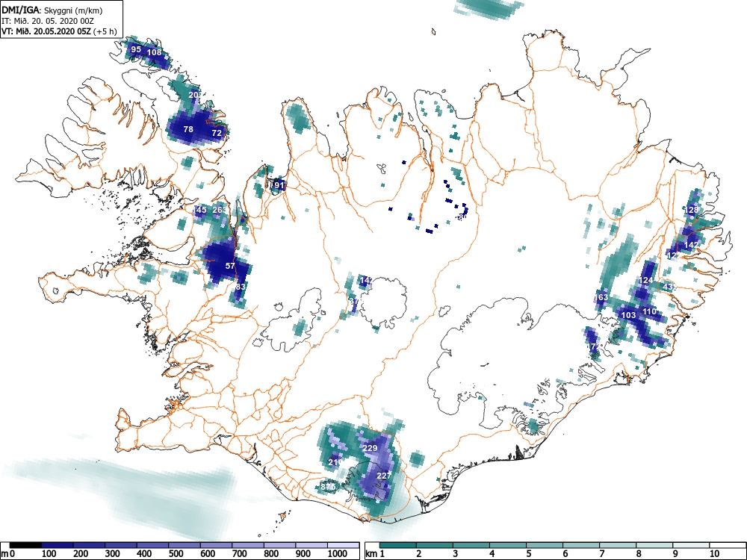Select the map value 145
The height and width of the screenshot is (560, 747).
click(199, 210)
